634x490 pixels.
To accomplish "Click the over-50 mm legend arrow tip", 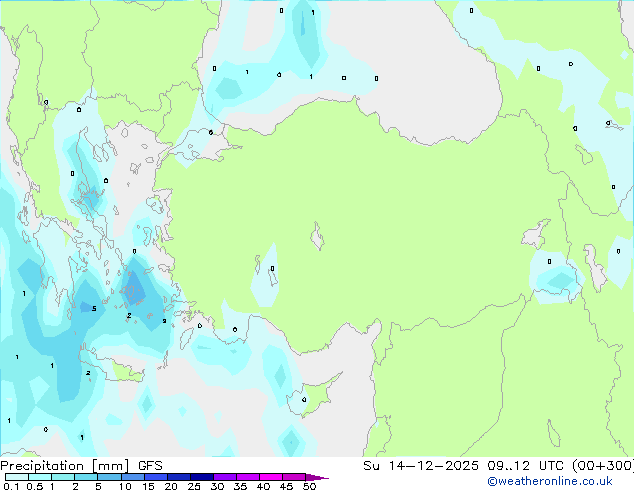I will click(317, 477).
